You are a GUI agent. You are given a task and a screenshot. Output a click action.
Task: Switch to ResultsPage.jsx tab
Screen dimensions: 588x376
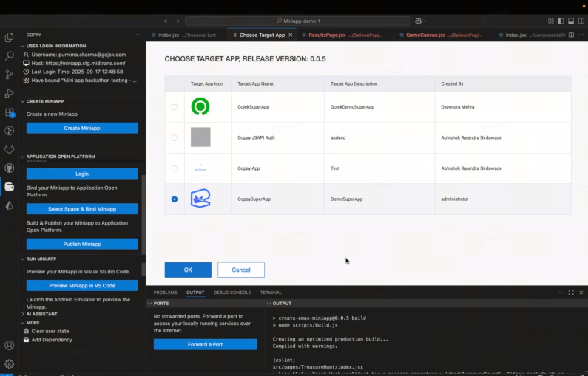345,35
